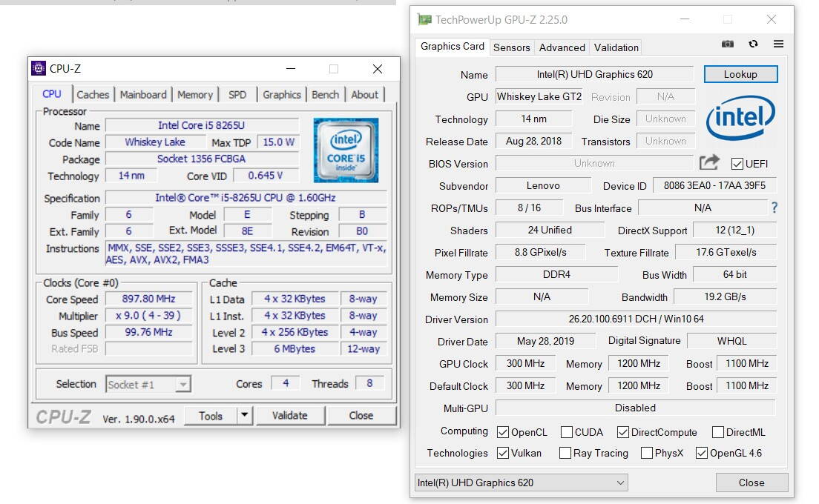Click the Digital Signature value WHQL
The image size is (819, 504).
[x=731, y=341]
